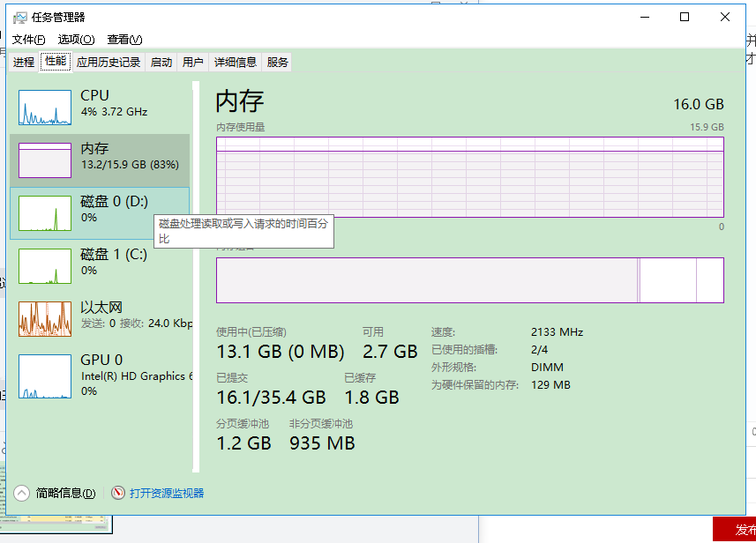The image size is (756, 543).
Task: Switch to the 进程 tab
Action: point(24,62)
